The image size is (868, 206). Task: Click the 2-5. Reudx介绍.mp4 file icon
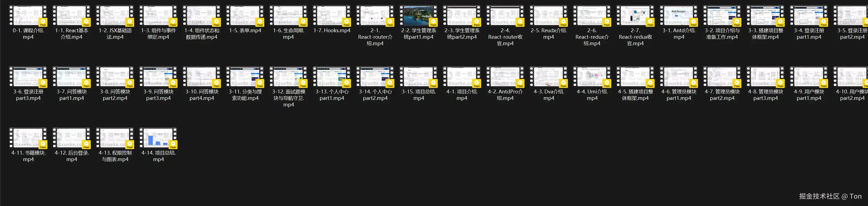(x=548, y=16)
